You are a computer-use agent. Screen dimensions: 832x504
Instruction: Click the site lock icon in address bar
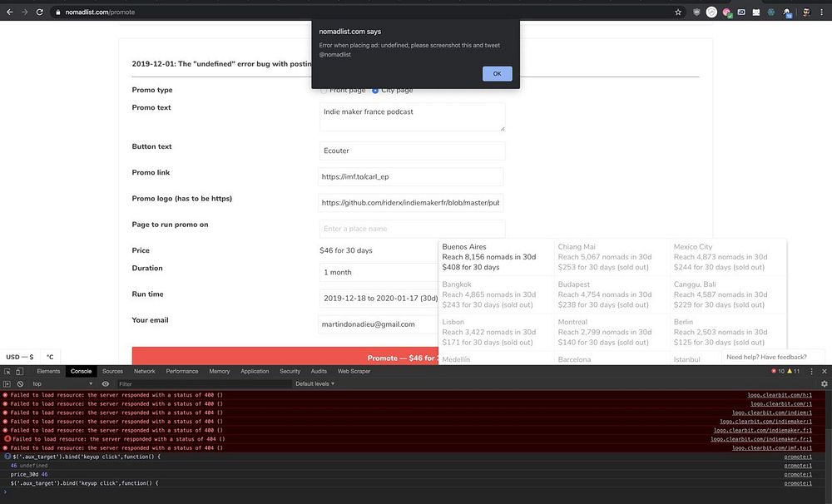tap(58, 12)
